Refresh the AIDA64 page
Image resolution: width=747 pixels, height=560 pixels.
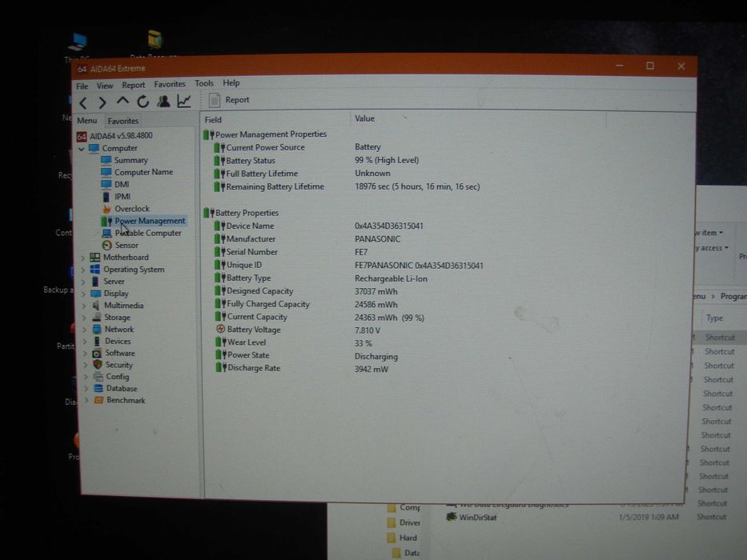tap(143, 102)
